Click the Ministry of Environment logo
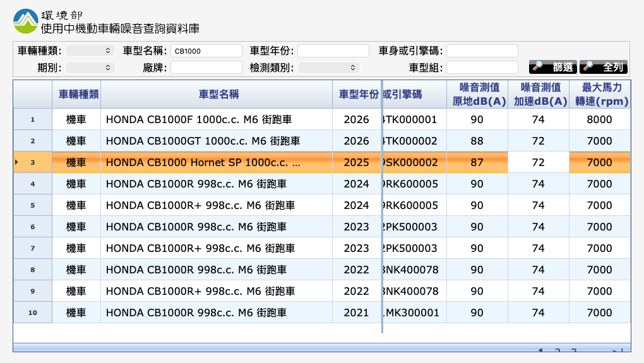Viewport: 644px width, 363px height. 26,21
